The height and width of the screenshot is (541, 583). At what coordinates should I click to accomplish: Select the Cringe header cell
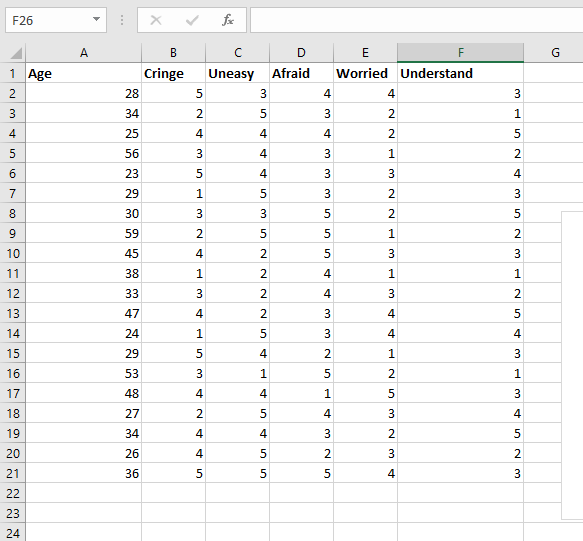[174, 73]
